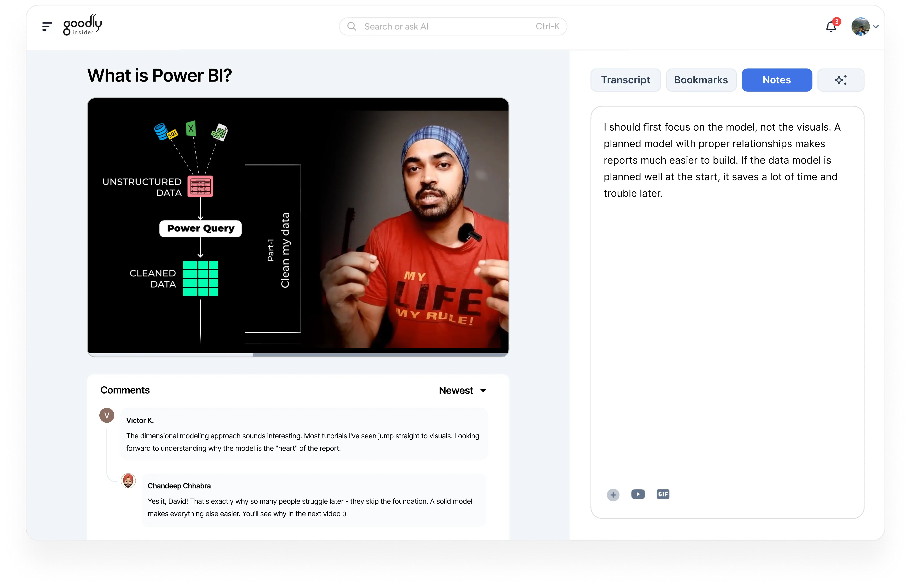Click Victor K.'s comment text
The image size is (911, 588).
(x=302, y=442)
